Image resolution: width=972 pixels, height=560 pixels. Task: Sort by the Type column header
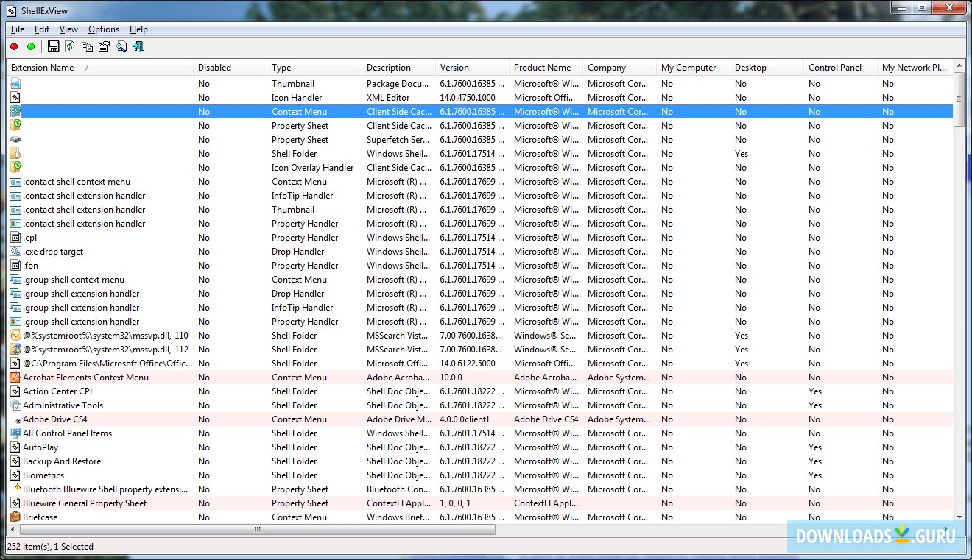click(315, 68)
